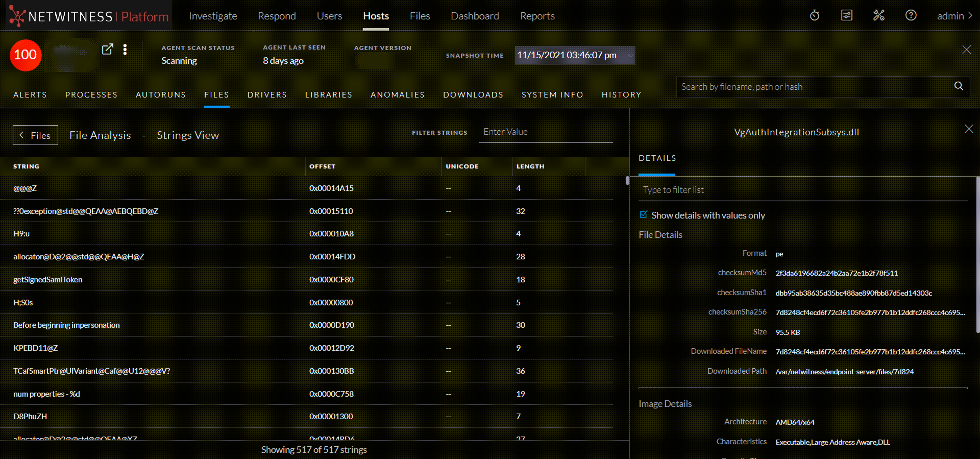Go back with the Files button
Image resolution: width=980 pixels, height=459 pixels.
pos(35,135)
